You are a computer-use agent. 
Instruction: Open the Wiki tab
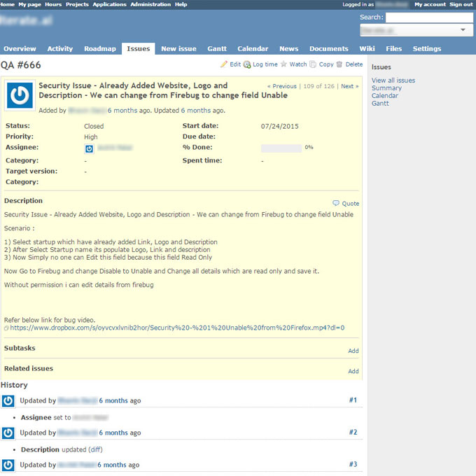tap(367, 48)
